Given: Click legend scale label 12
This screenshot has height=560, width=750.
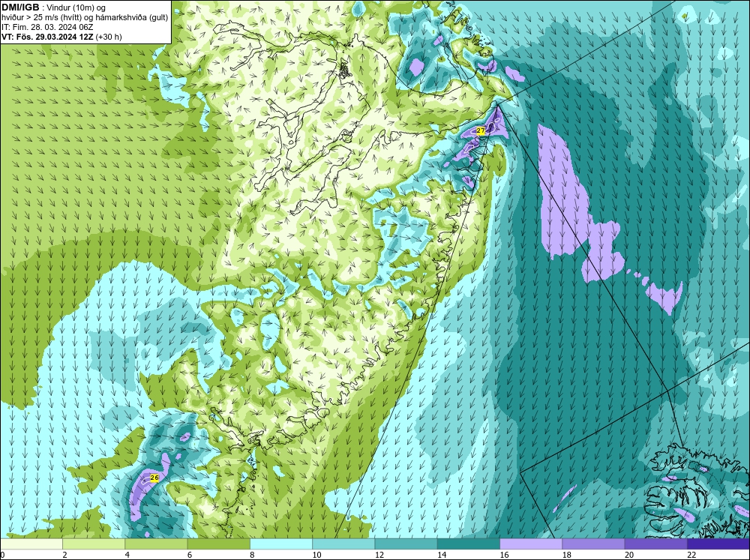Looking at the screenshot, I should [x=379, y=555].
